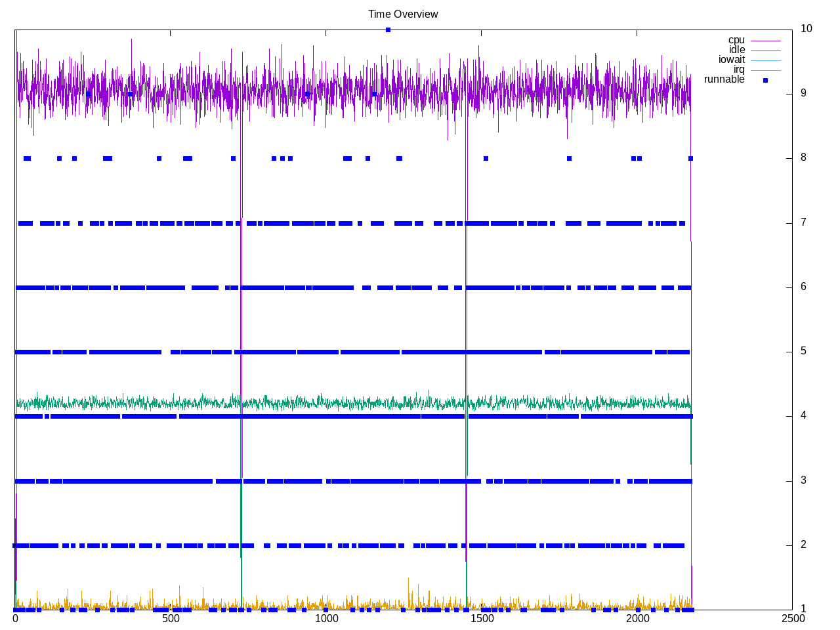Click the irq line sample in legend
Image resolution: width=840 pixels, height=630 pixels.
point(765,70)
